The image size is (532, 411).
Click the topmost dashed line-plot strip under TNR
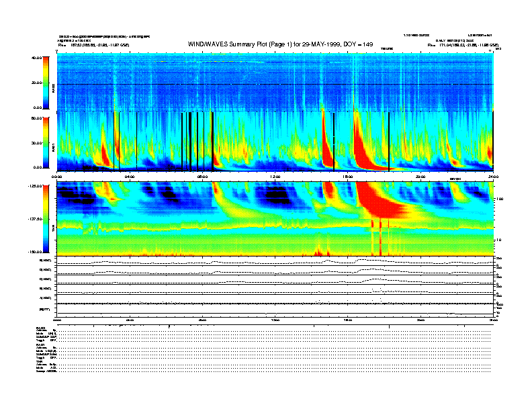[275, 261]
